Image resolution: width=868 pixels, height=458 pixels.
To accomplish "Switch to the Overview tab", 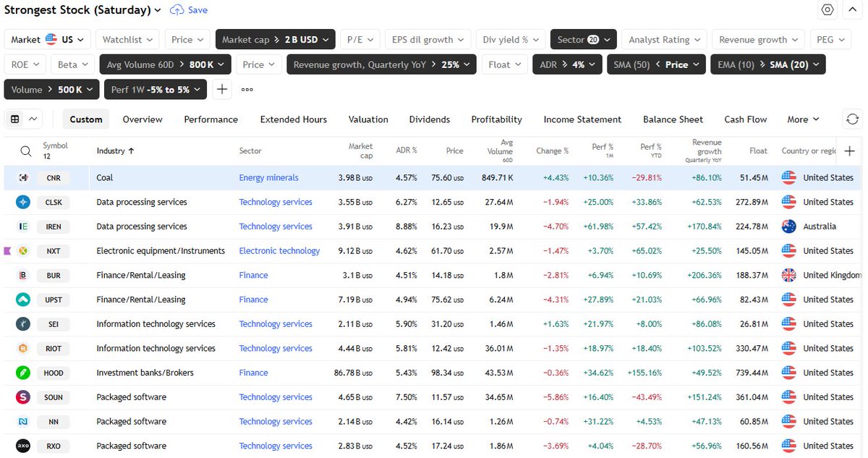I will (142, 119).
